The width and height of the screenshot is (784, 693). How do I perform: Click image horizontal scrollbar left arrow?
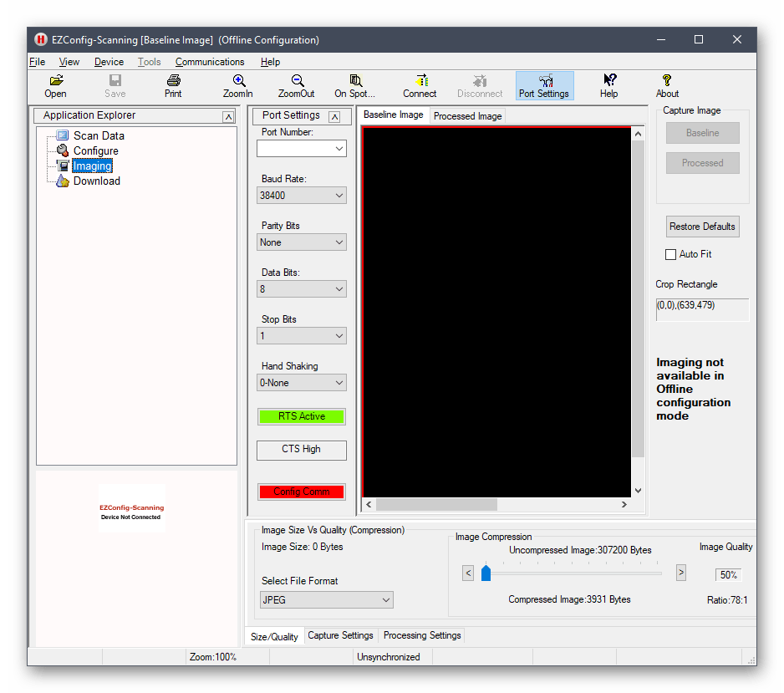[x=369, y=505]
